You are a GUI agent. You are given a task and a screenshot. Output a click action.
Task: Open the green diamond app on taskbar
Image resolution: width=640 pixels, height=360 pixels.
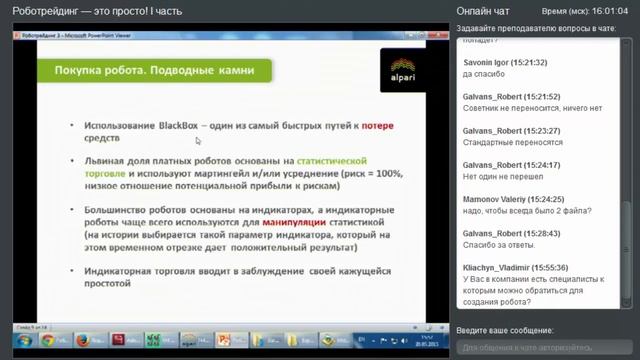tap(335, 340)
